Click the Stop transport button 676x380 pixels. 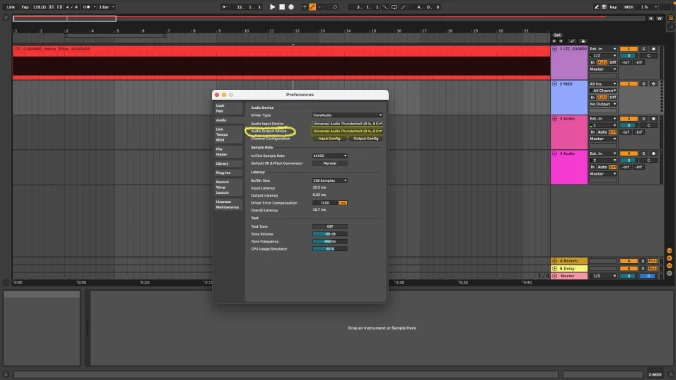(282, 7)
